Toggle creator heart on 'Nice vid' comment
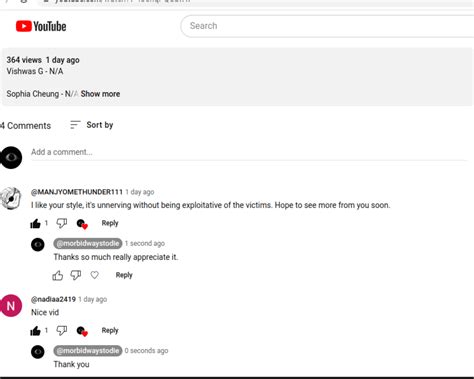This screenshot has width=474, height=379. (x=82, y=331)
